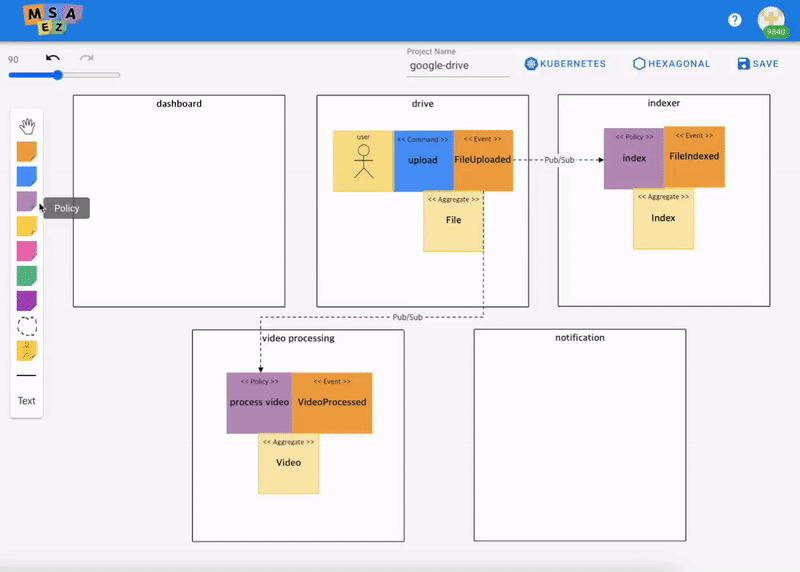Click the undo arrow

[x=53, y=59]
